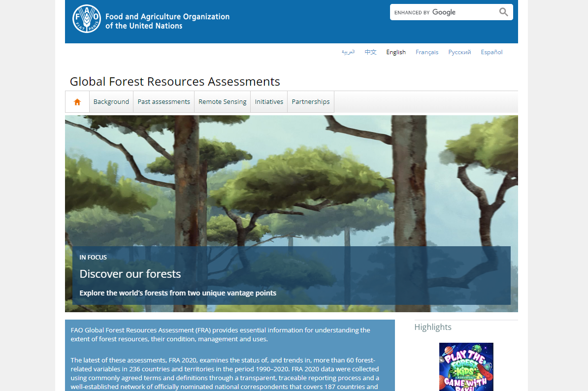Select the Initiatives menu item
This screenshot has width=588, height=391.
click(269, 101)
